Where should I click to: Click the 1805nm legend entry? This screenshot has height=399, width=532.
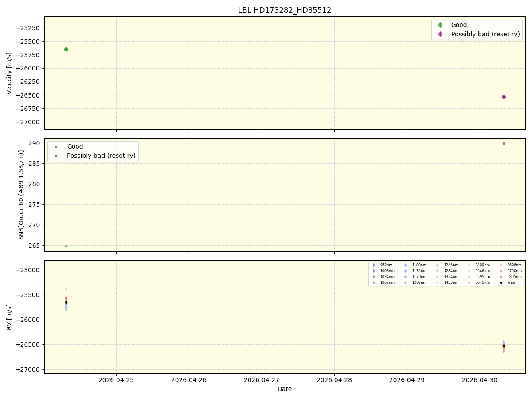pos(510,277)
